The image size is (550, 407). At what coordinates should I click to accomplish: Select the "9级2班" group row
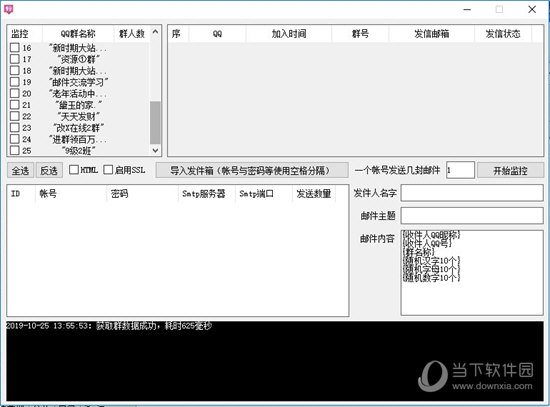pyautogui.click(x=78, y=151)
